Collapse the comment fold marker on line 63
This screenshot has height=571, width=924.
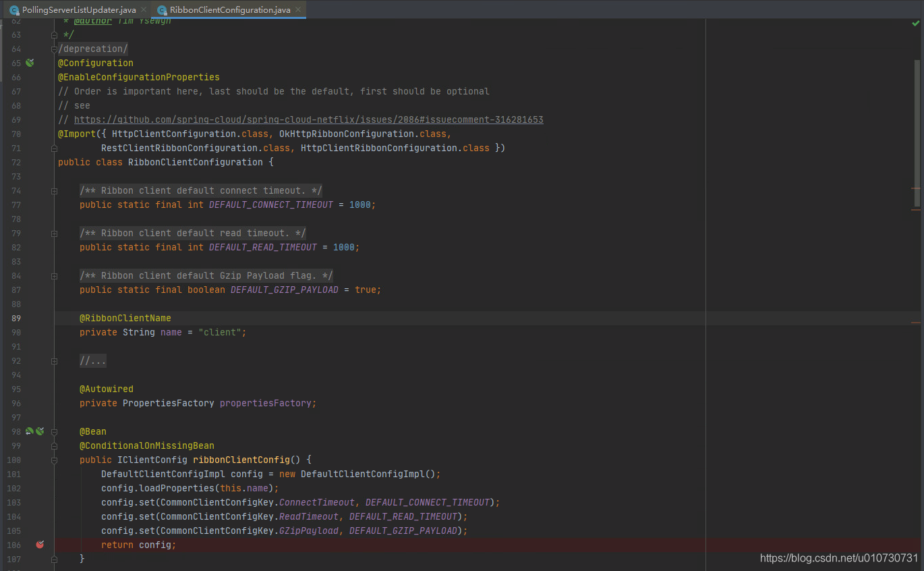(54, 35)
